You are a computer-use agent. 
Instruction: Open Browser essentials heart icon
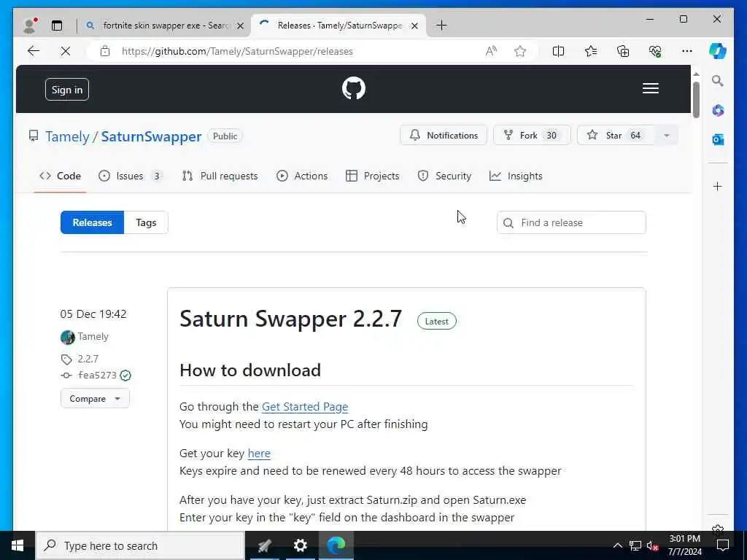pos(655,51)
